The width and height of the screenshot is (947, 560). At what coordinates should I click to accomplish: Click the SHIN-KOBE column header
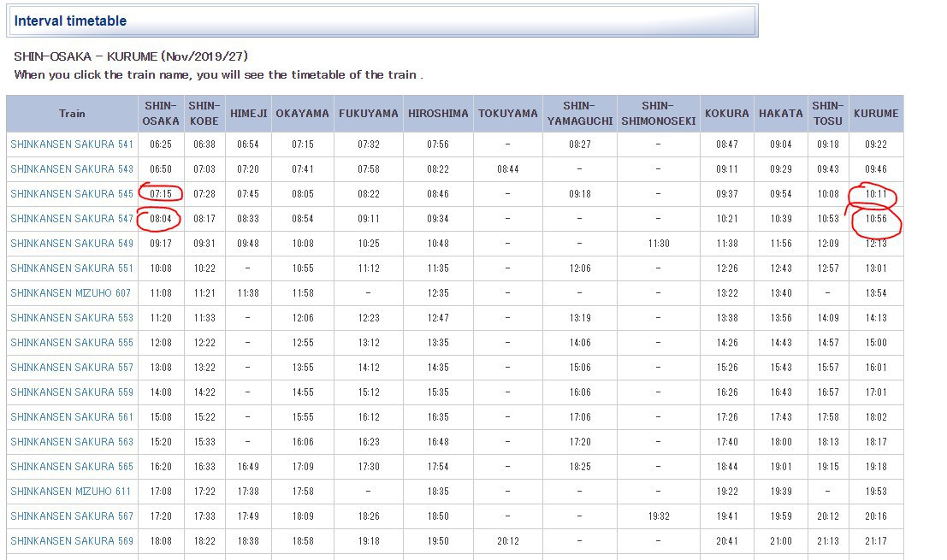pyautogui.click(x=204, y=114)
